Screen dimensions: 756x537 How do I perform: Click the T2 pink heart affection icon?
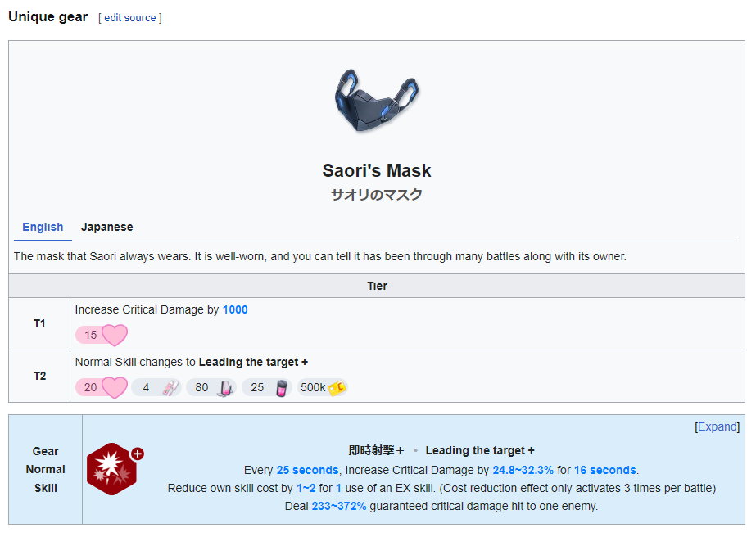[x=115, y=387]
